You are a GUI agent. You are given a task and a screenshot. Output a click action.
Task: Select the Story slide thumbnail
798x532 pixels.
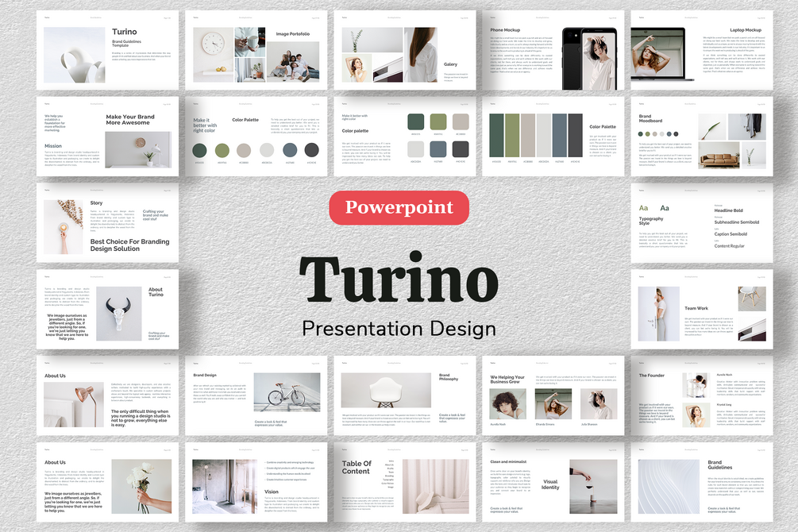107,223
